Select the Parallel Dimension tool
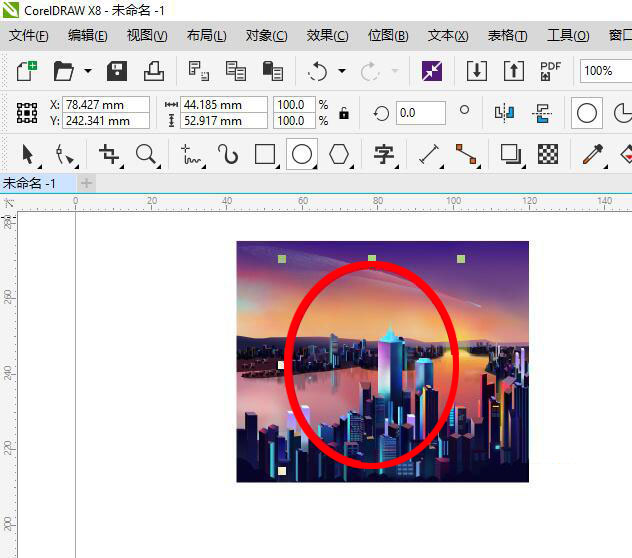This screenshot has width=632, height=558. (x=429, y=154)
